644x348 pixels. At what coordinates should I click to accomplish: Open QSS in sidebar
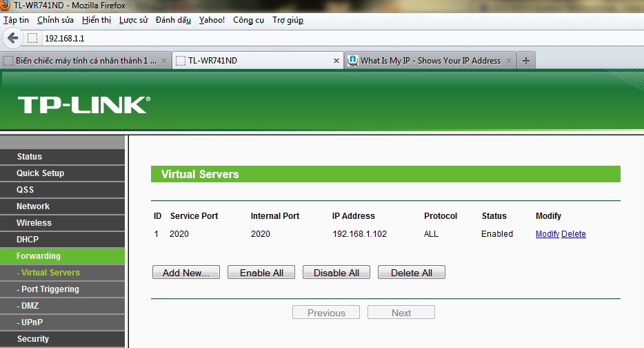coord(63,190)
